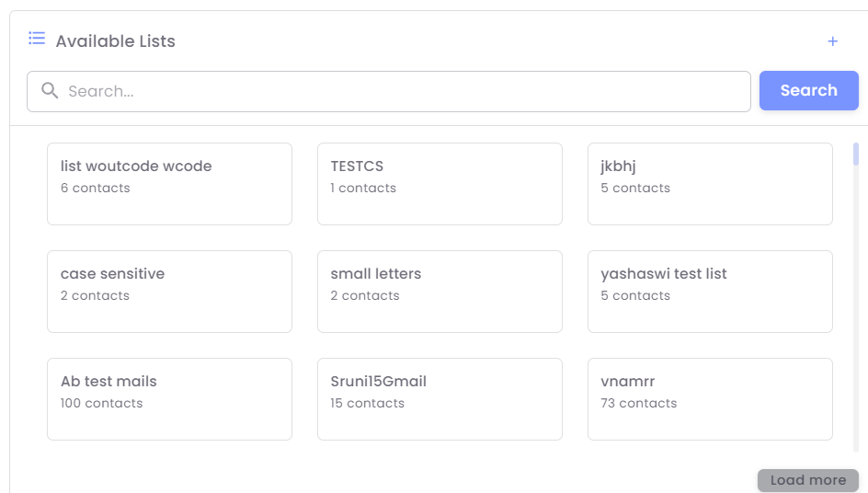Click the Load more button
The image size is (868, 493).
tap(807, 480)
